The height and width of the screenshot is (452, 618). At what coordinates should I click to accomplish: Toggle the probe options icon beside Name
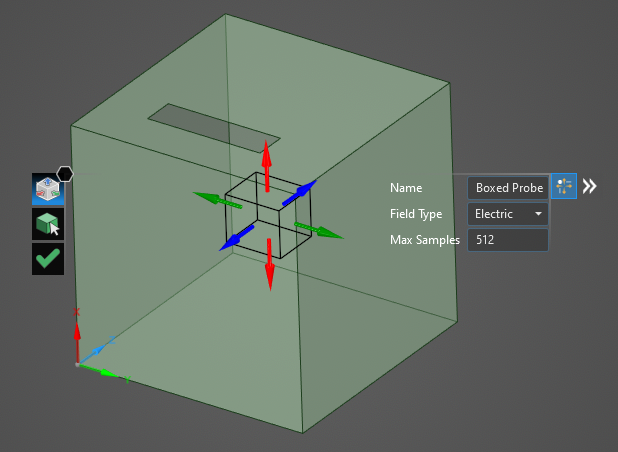pyautogui.click(x=564, y=186)
